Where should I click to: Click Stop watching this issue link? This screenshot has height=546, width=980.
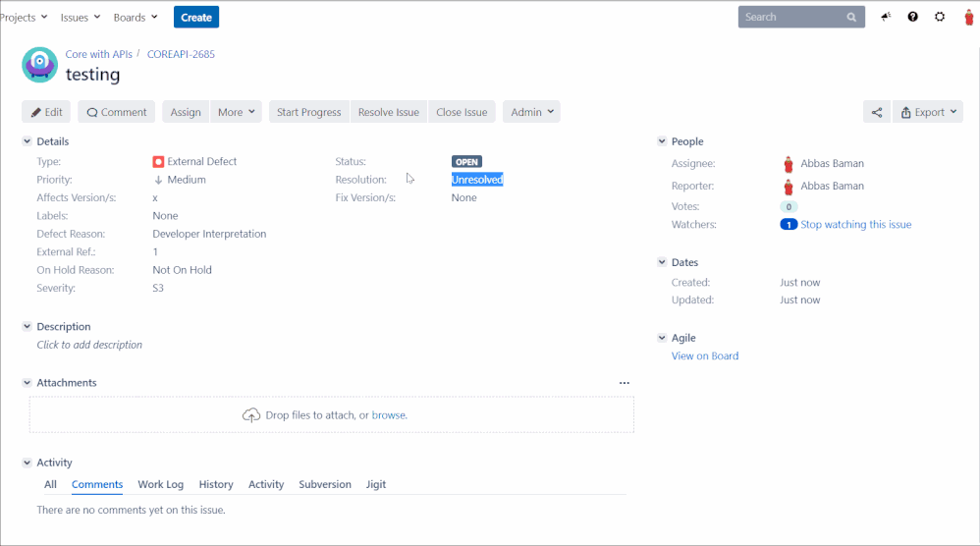coord(855,224)
